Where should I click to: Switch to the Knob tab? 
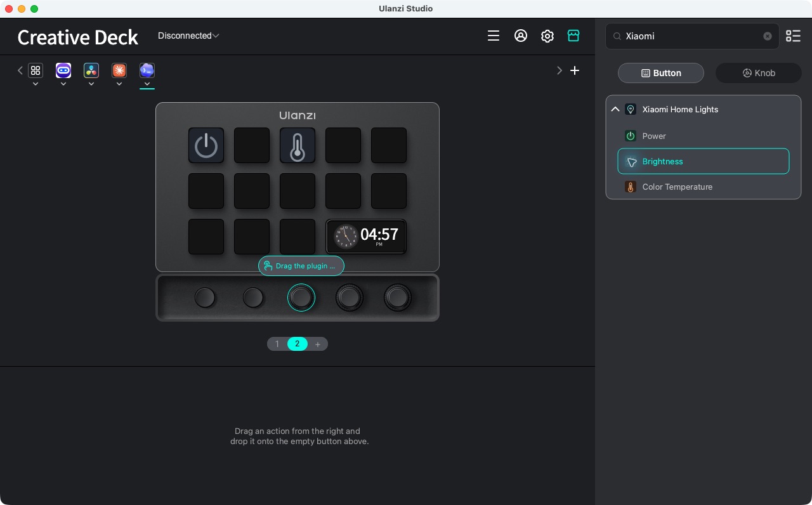(759, 73)
